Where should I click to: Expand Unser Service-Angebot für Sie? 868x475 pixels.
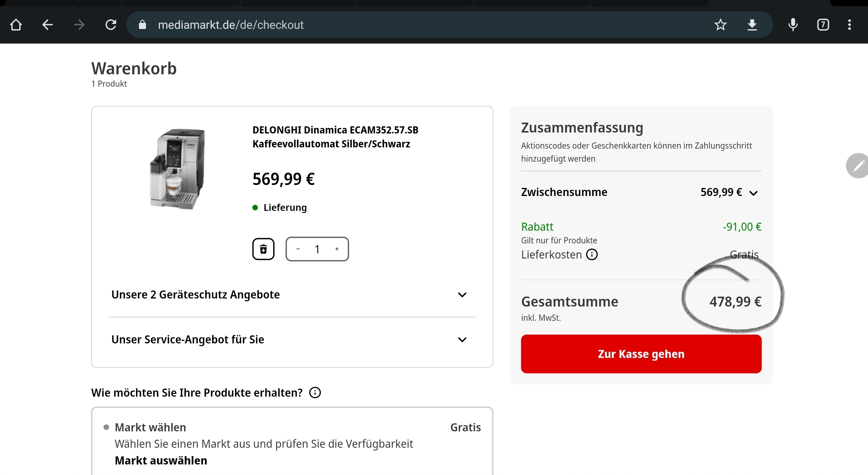point(462,340)
